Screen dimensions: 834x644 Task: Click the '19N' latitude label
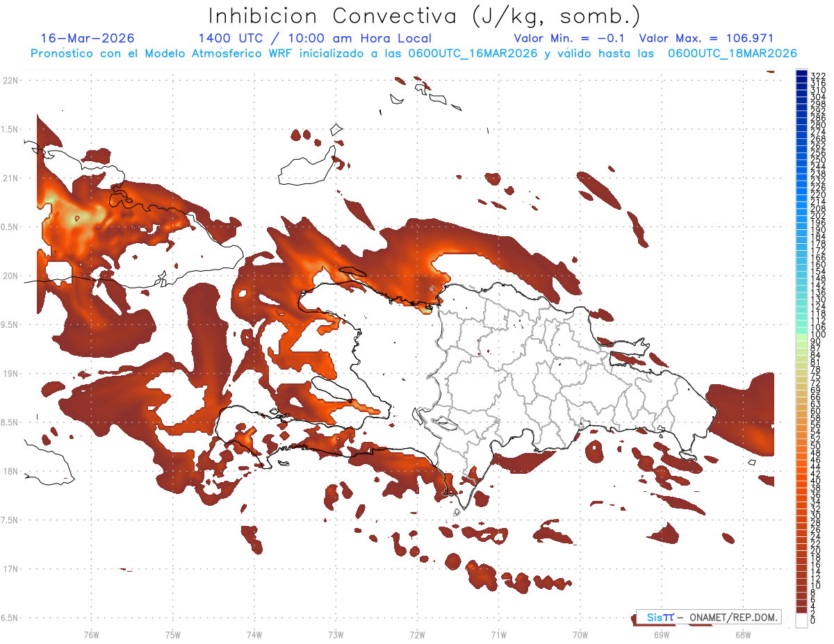pos(10,373)
